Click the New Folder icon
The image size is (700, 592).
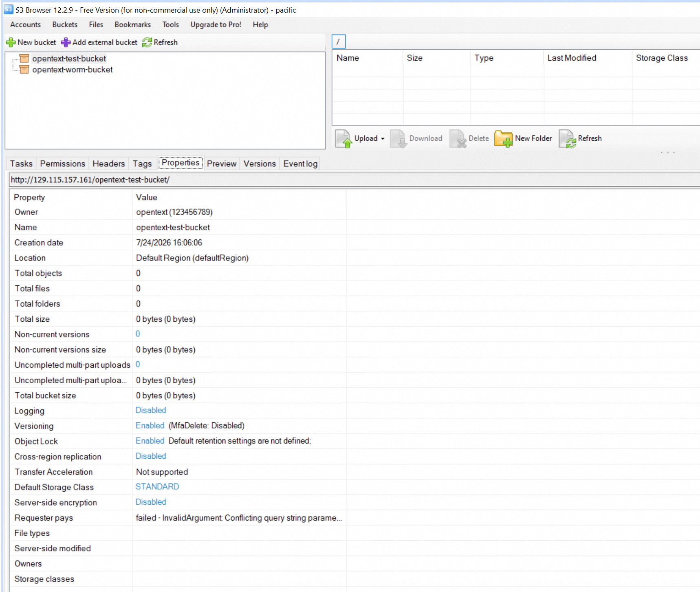click(504, 139)
